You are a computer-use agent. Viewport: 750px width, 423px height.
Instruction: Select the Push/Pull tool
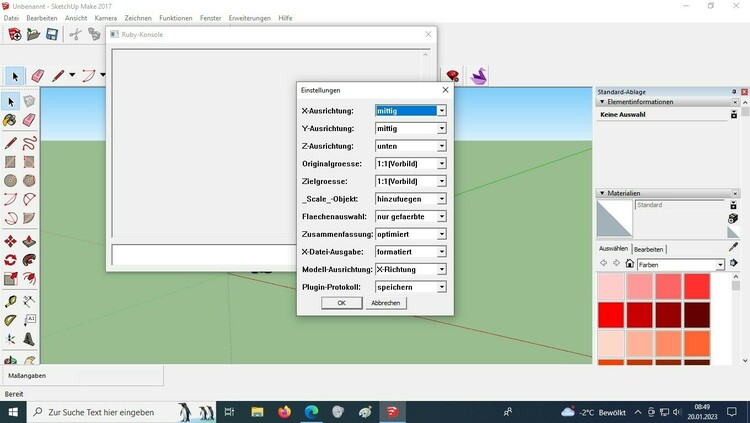coord(29,241)
